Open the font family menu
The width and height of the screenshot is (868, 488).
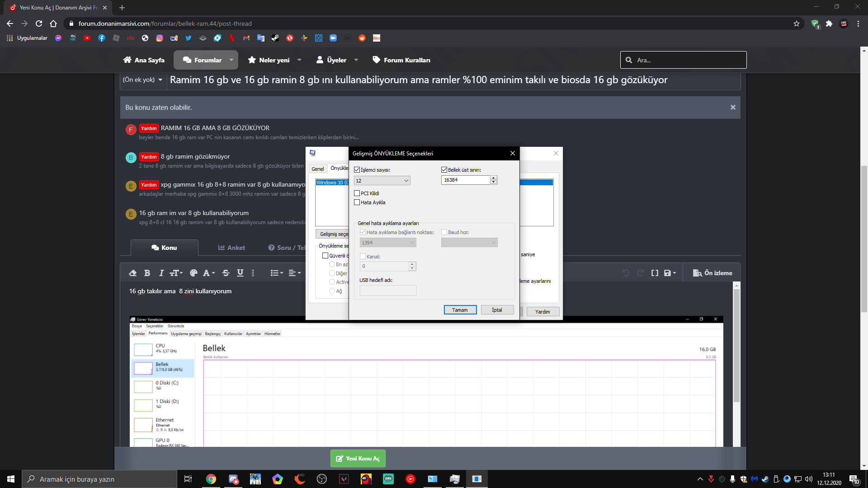208,273
